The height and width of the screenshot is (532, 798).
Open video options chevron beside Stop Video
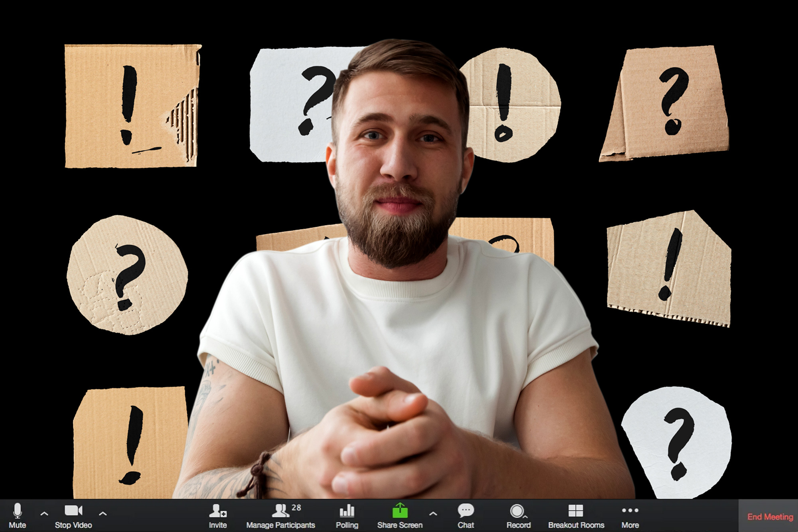pyautogui.click(x=103, y=514)
